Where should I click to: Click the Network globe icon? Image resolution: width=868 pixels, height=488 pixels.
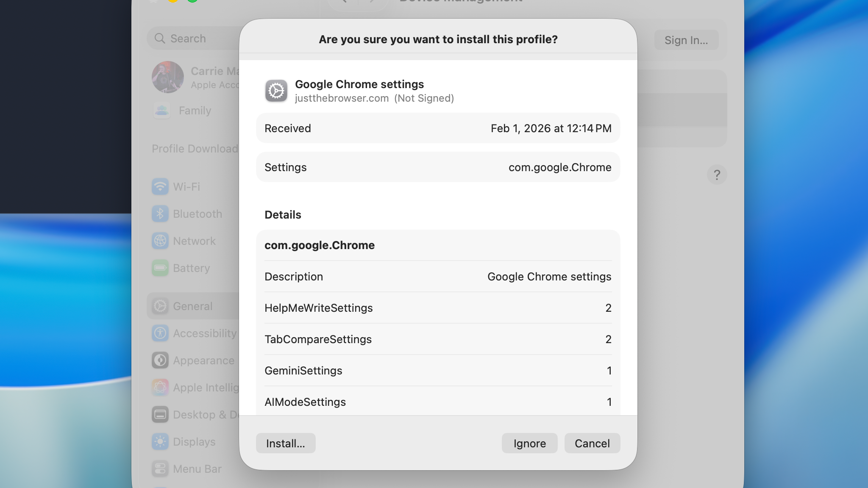pyautogui.click(x=160, y=241)
